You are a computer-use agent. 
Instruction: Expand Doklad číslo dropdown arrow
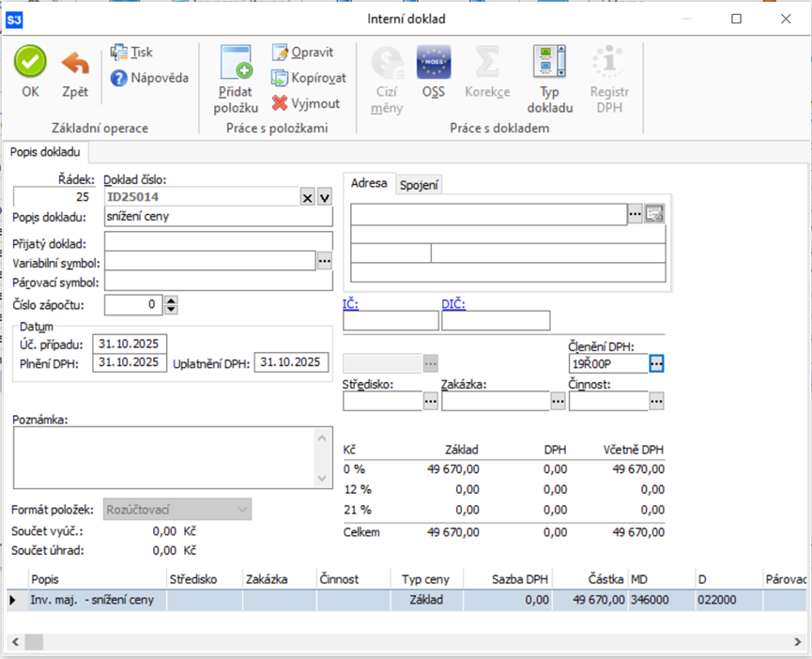[x=324, y=197]
